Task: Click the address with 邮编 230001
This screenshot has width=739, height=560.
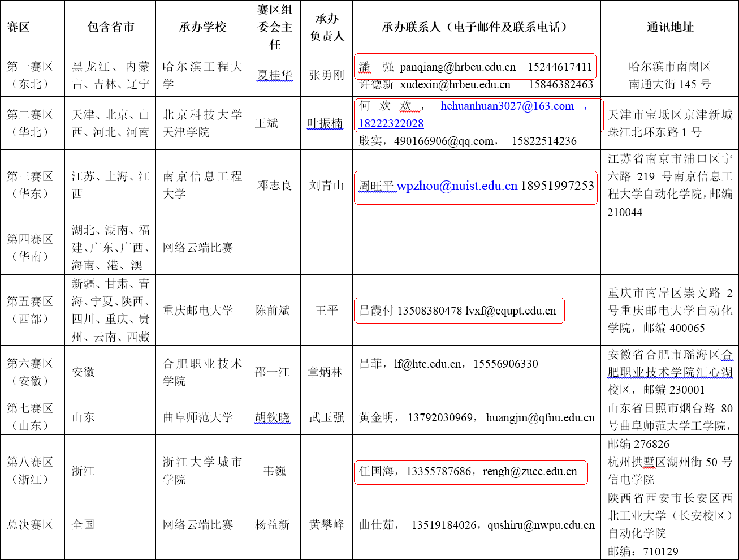Action: pos(669,372)
